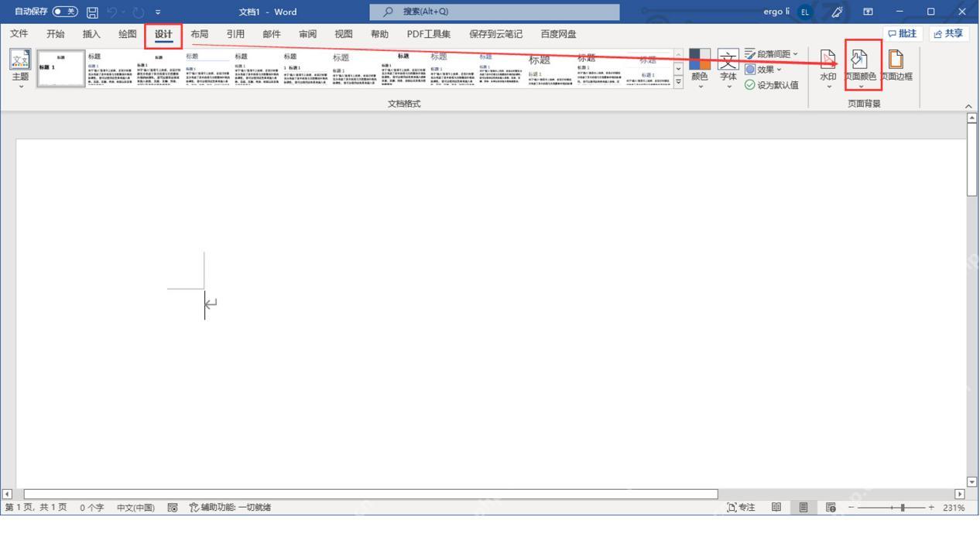This screenshot has height=551, width=980.
Task: Click the zoom slider handle
Action: [x=903, y=508]
